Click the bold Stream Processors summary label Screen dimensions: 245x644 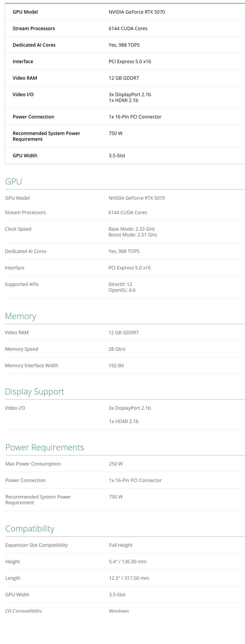(34, 28)
